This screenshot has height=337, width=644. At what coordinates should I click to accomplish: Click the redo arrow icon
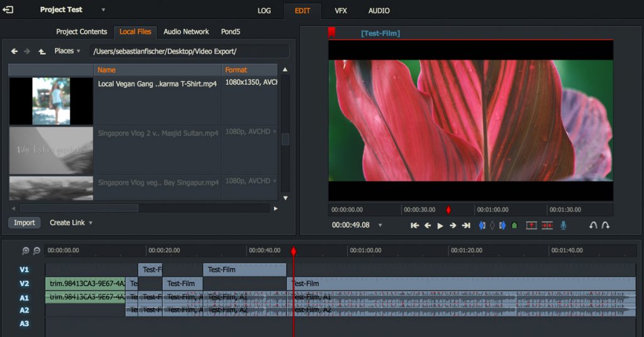606,225
